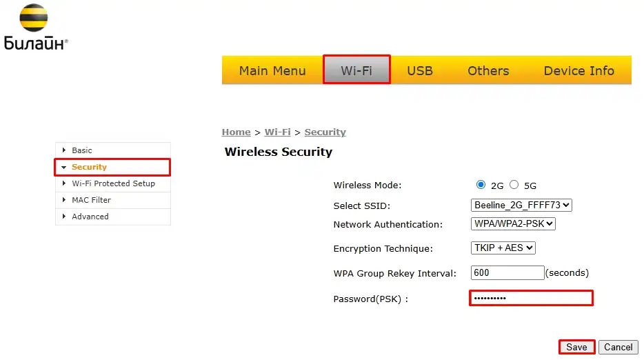Select the 5G wireless mode radio
644x360 pixels.
click(x=514, y=185)
